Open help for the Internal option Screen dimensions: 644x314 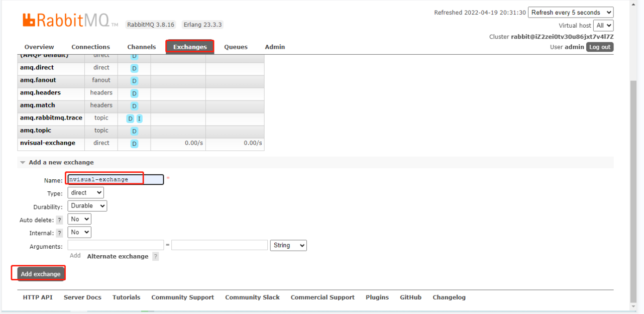[x=59, y=233]
